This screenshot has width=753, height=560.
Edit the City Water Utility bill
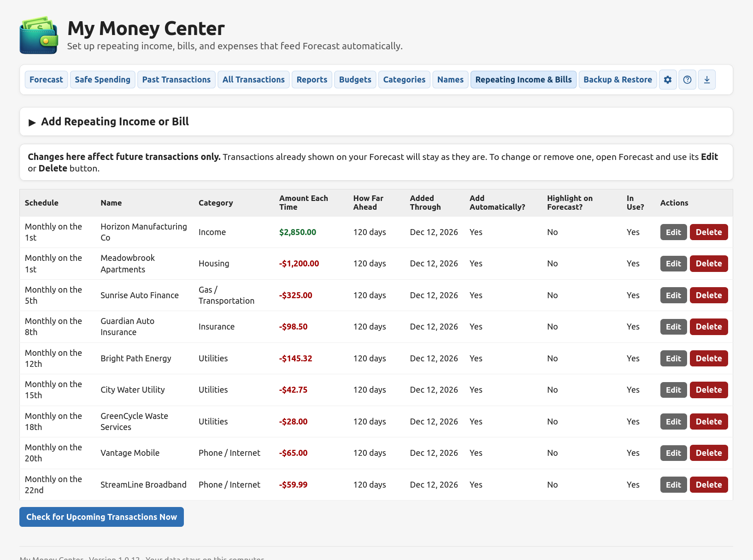(x=673, y=390)
